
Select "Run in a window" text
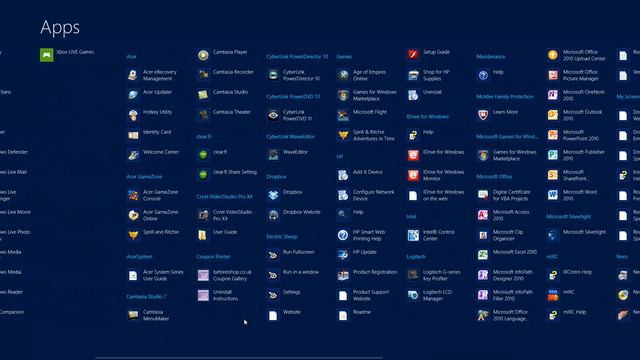tap(301, 272)
